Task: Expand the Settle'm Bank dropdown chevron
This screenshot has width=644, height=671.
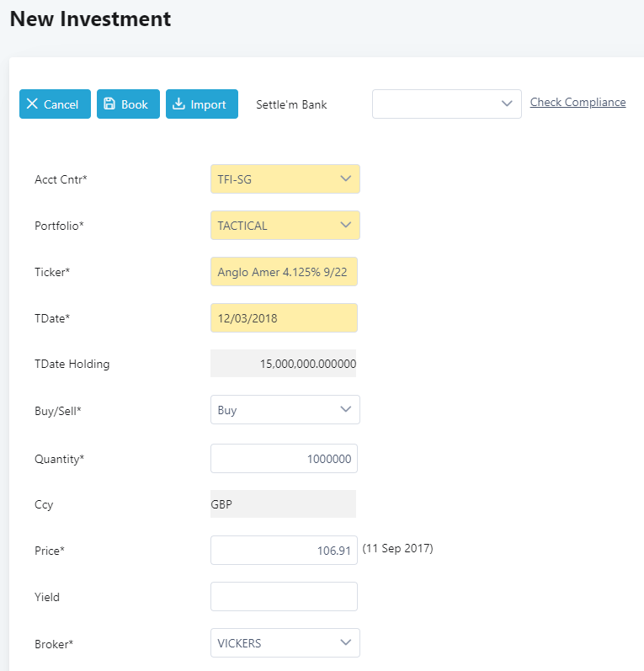Action: point(507,104)
